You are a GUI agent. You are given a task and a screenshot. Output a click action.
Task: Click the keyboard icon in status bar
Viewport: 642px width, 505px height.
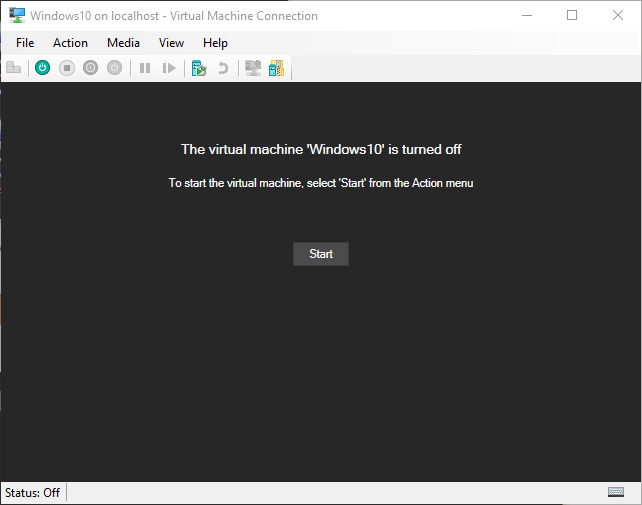(616, 492)
